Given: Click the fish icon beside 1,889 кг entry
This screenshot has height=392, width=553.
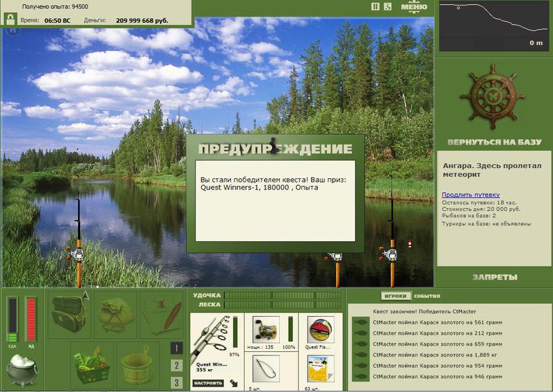Looking at the screenshot, I should click(x=360, y=355).
